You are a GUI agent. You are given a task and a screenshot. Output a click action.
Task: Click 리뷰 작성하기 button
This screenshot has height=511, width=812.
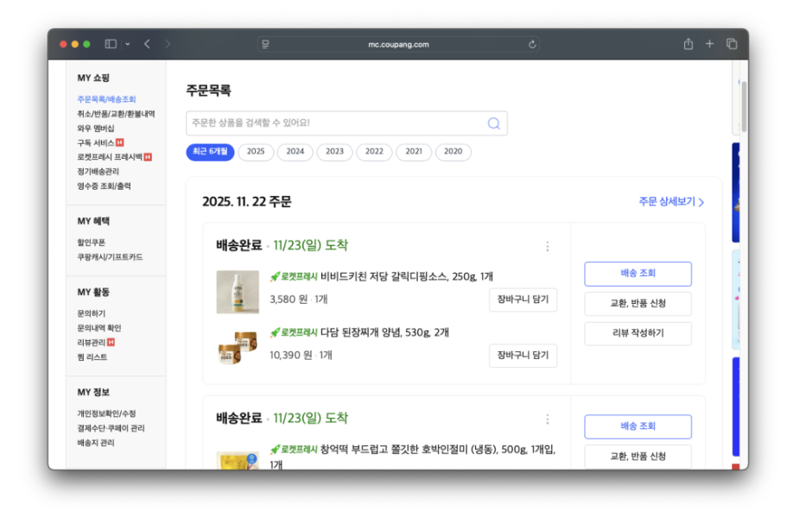point(638,333)
